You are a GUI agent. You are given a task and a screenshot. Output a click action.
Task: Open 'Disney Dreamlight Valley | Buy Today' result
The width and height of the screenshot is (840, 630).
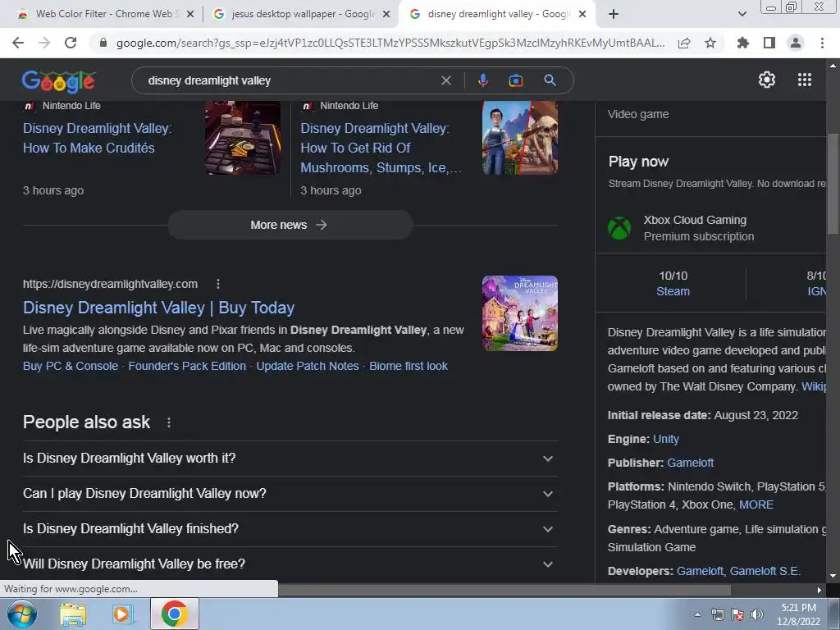click(x=158, y=308)
